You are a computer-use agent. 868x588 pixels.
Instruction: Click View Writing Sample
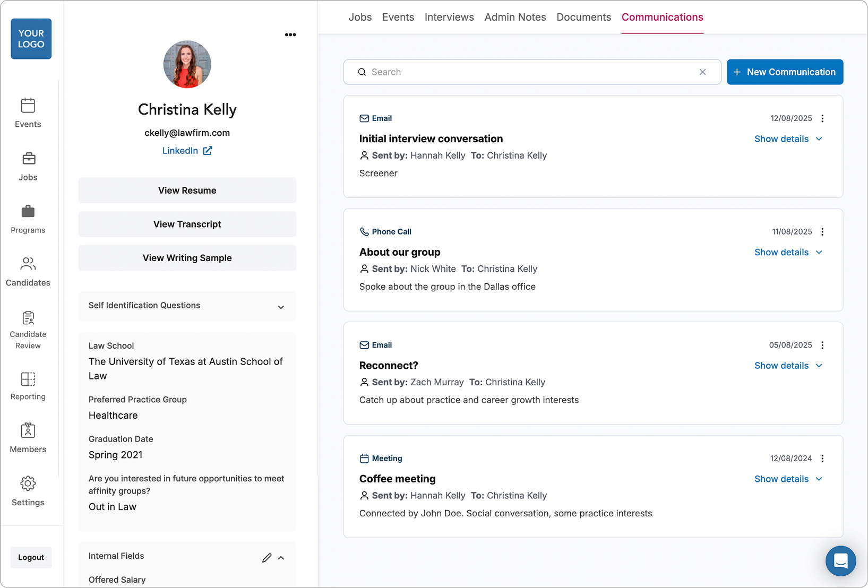187,258
